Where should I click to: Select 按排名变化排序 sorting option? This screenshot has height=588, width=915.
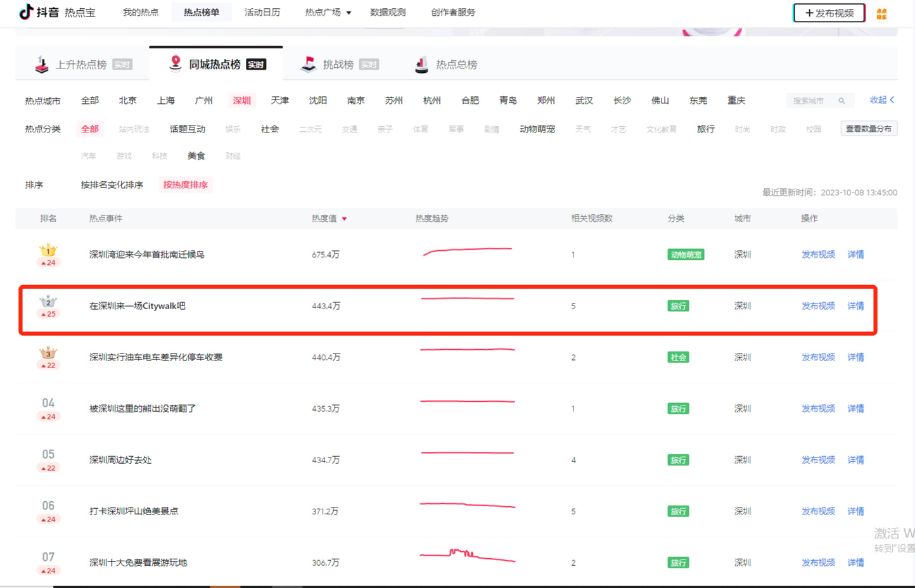[x=112, y=185]
